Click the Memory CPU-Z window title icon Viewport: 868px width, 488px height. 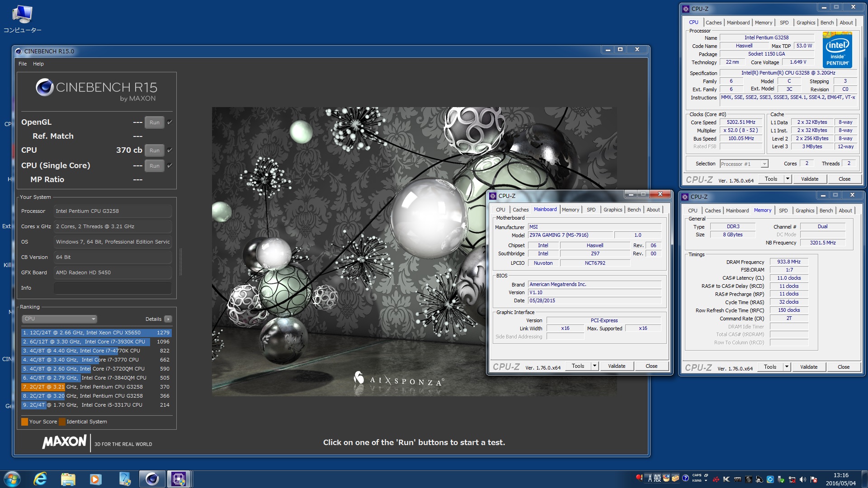(685, 197)
